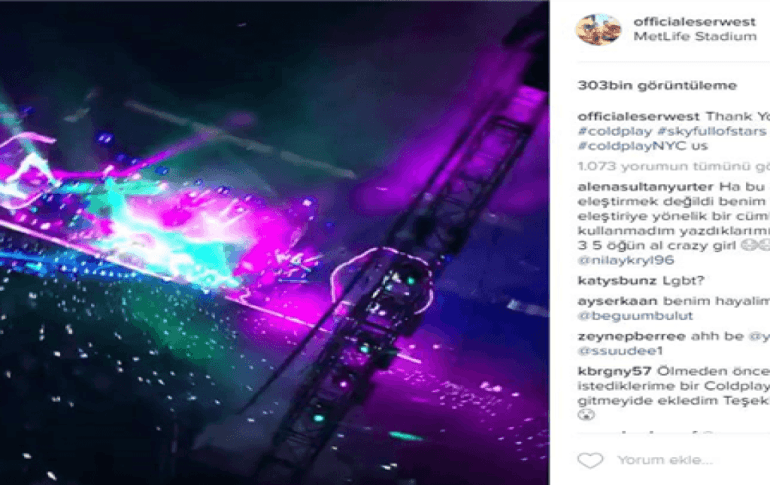Viewport: 770px width, 485px height.
Task: Click the #skyfullofstars hashtag
Action: click(712, 131)
